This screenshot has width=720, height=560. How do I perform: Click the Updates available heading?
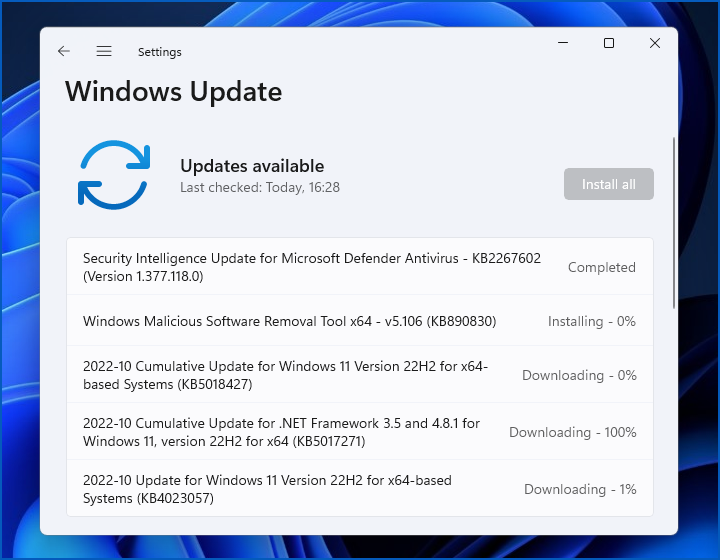coord(252,166)
